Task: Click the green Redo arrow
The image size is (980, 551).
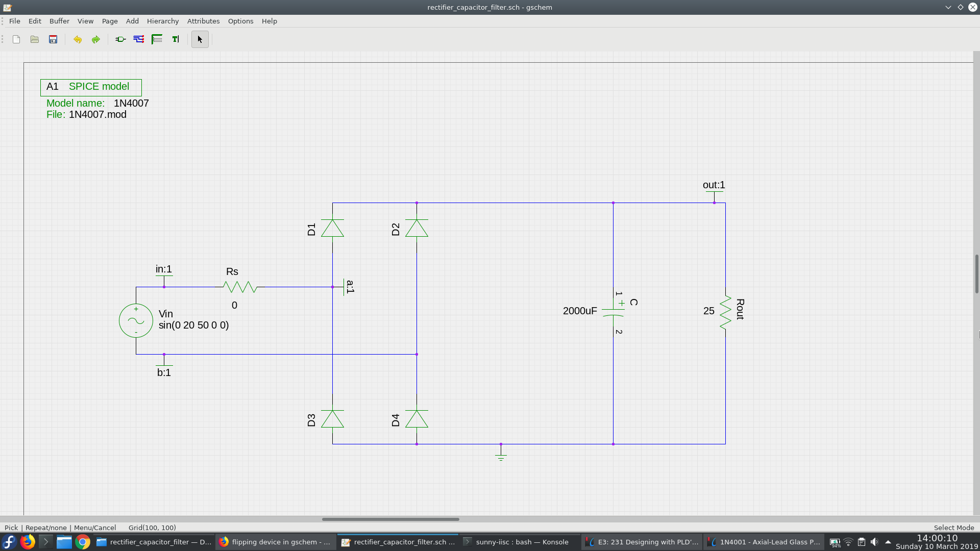Action: [x=96, y=39]
